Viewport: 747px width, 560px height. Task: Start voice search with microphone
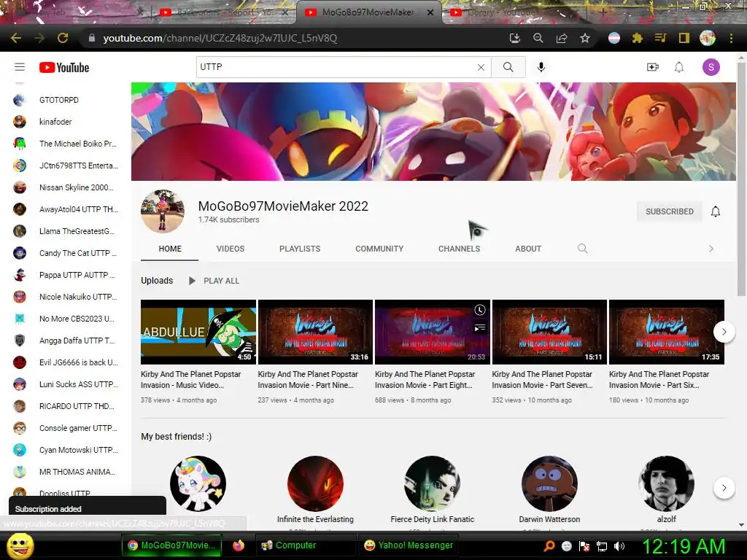(541, 67)
